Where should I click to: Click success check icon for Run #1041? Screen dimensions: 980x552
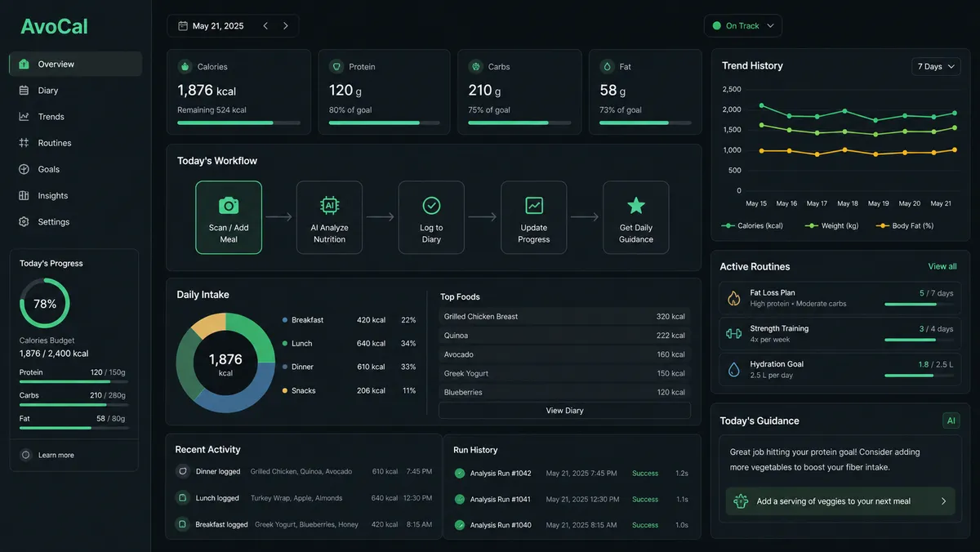460,499
